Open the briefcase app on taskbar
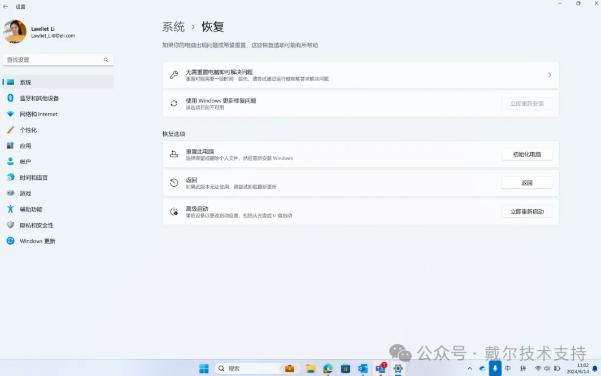601x376 pixels. coord(290,368)
